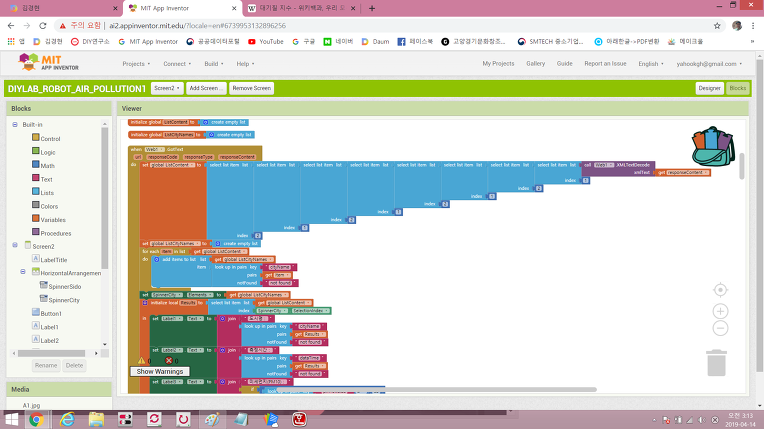This screenshot has width=764, height=429.
Task: Click Report an Issue
Action: (x=605, y=63)
